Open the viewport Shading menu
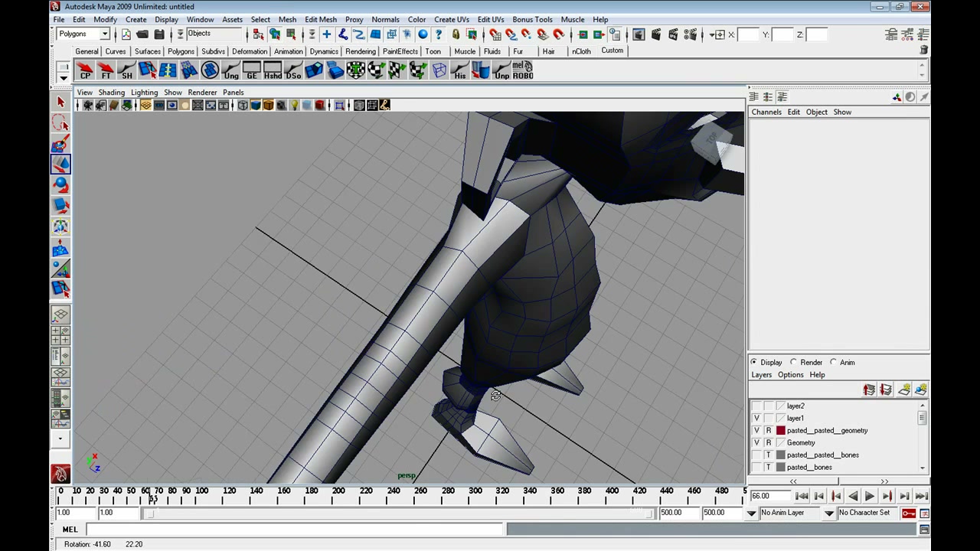The height and width of the screenshot is (551, 980). (112, 93)
